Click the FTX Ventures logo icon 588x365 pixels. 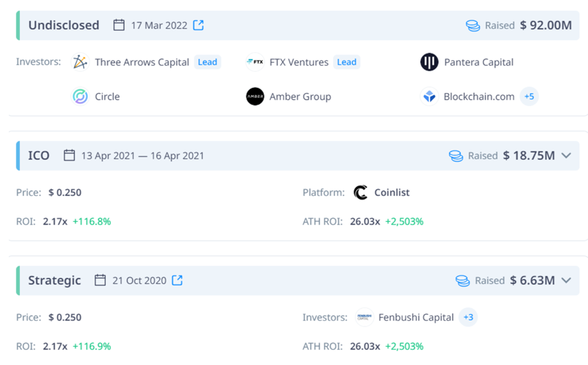point(255,62)
